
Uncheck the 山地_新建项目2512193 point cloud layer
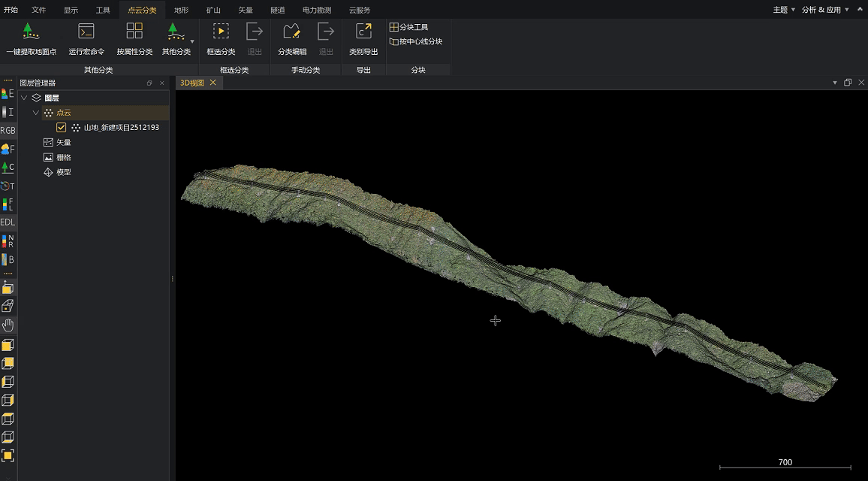coord(62,128)
